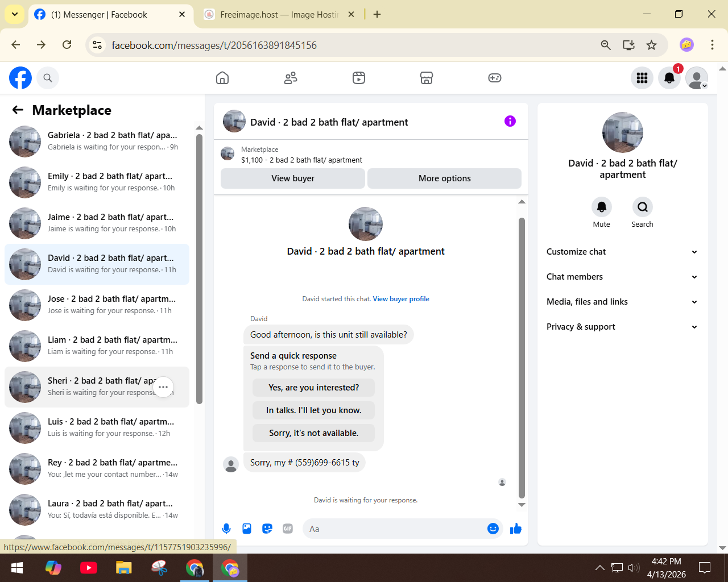The height and width of the screenshot is (582, 728).
Task: Expand Privacy & support section
Action: pos(622,327)
